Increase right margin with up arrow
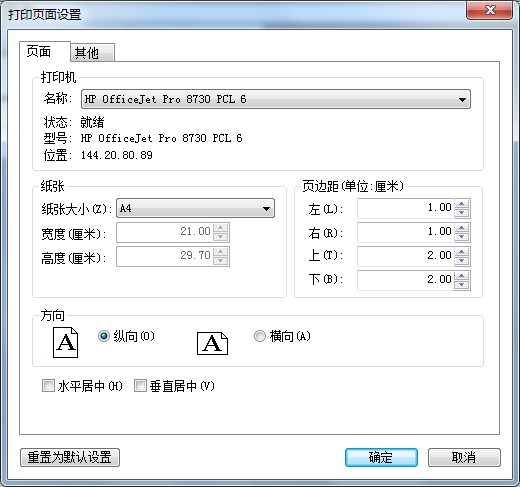 [462, 228]
